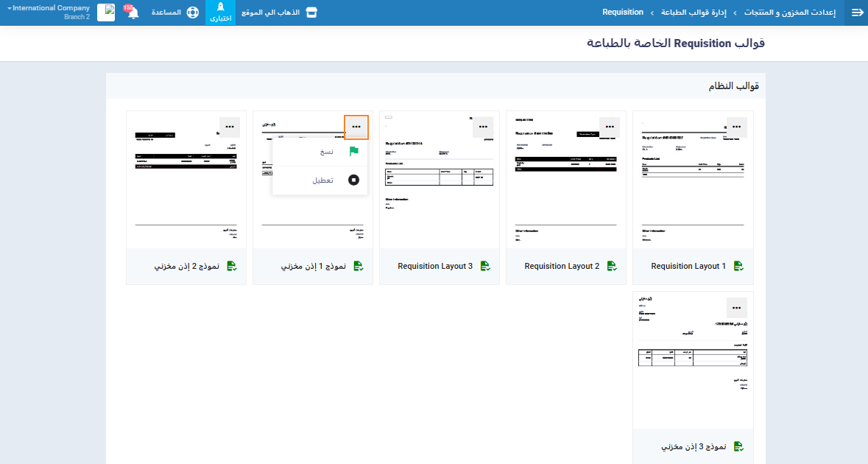The width and height of the screenshot is (868, 464).
Task: Go to إعدادت المخزون و المنتجات breadcrumb
Action: pos(789,13)
